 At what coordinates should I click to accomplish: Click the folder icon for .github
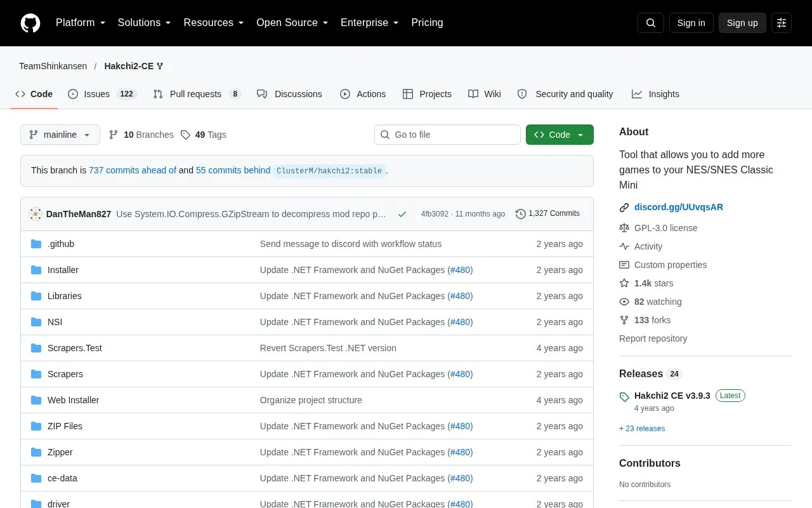click(x=36, y=244)
